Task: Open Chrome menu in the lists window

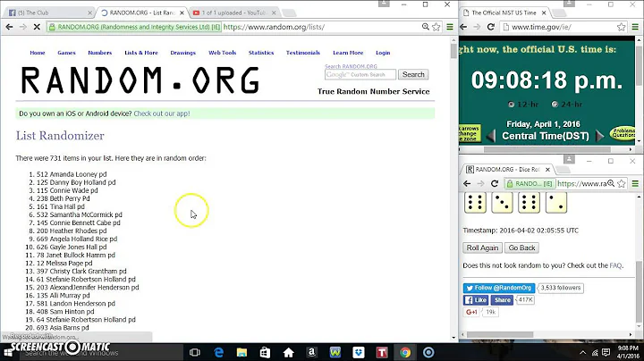Action: [450, 27]
